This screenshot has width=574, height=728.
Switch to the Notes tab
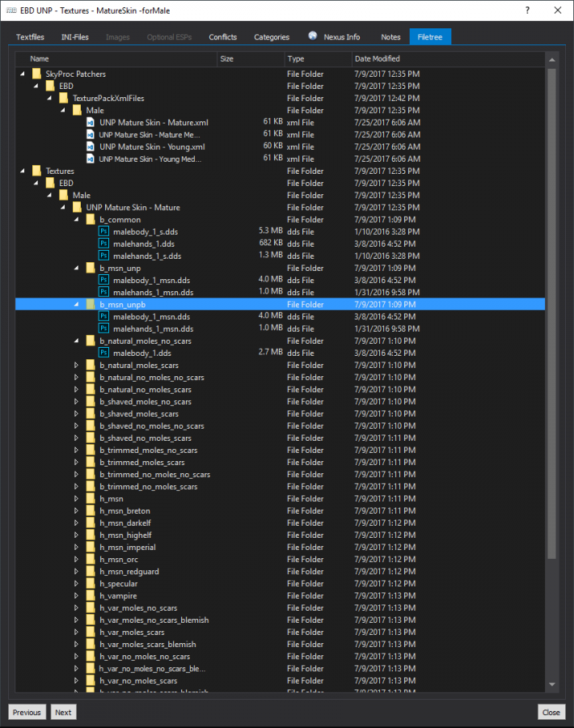[x=390, y=36]
